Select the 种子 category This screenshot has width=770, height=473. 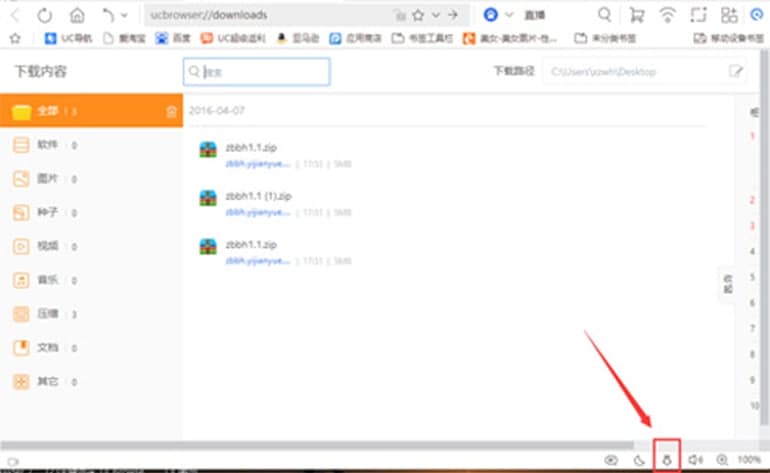(x=91, y=213)
